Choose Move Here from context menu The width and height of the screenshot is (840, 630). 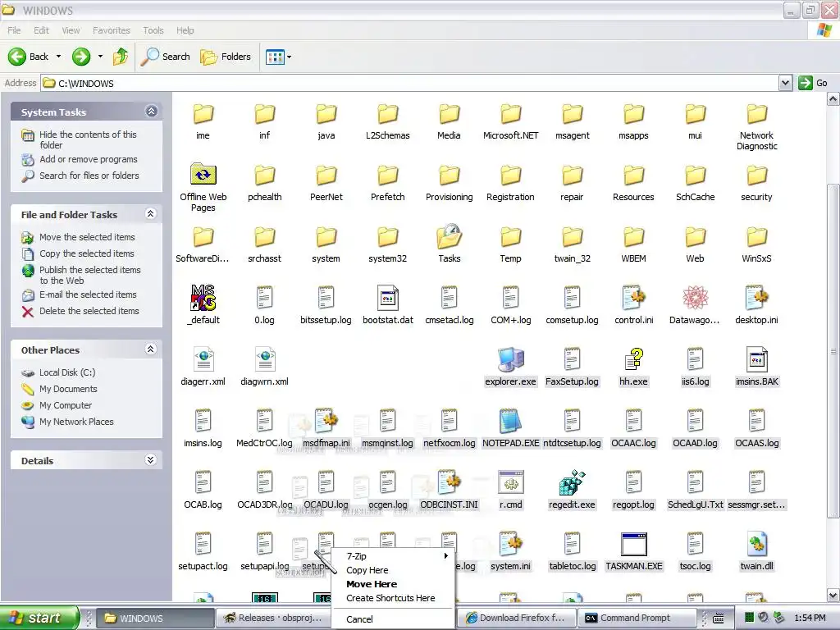(393, 584)
